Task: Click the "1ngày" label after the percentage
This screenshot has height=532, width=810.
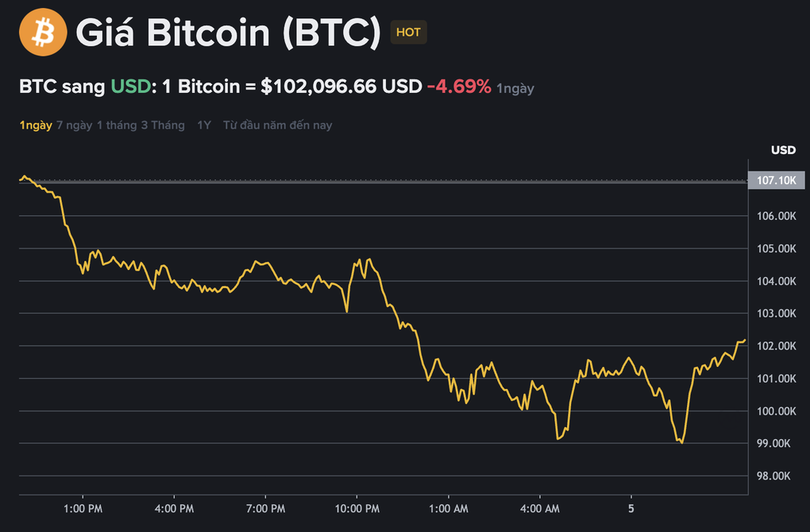Action: point(515,88)
